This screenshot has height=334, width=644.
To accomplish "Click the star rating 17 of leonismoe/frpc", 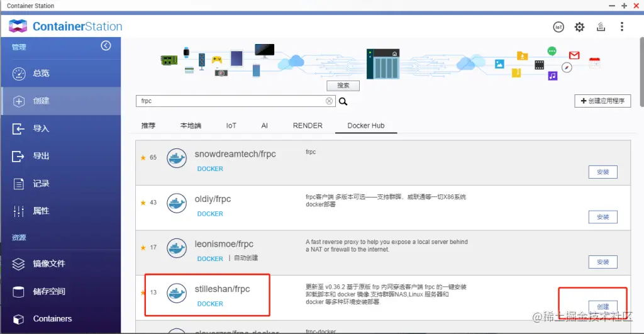I will (x=148, y=247).
